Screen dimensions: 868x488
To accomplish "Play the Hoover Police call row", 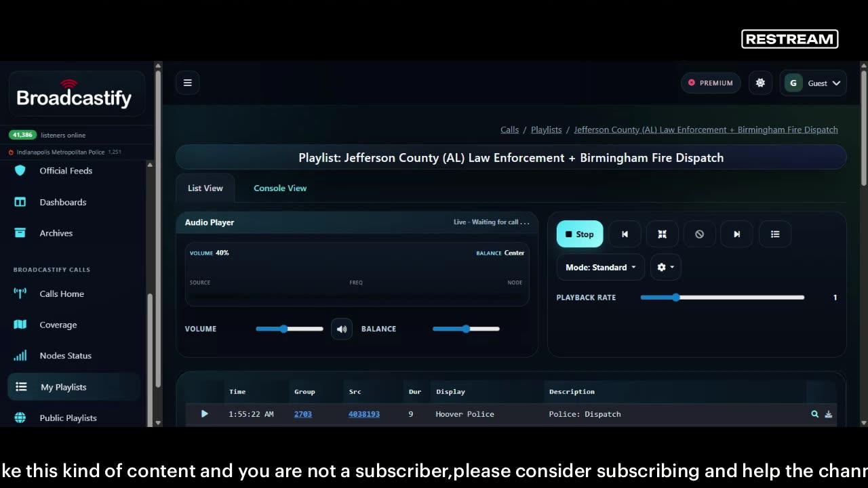I will coord(204,413).
